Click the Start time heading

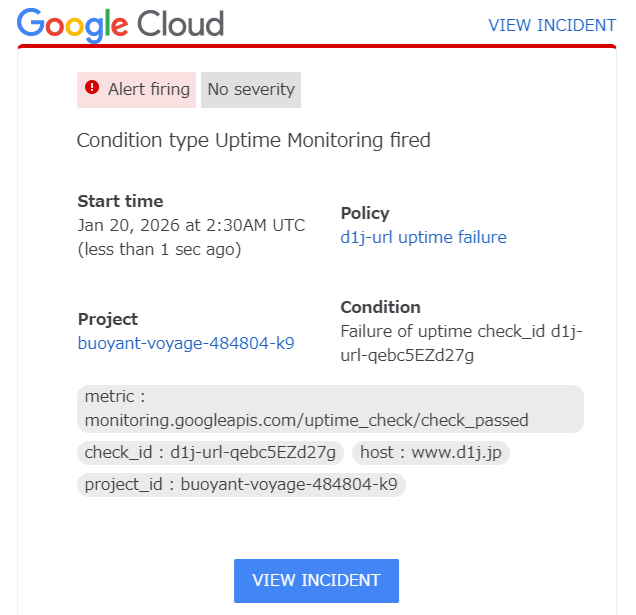(120, 201)
